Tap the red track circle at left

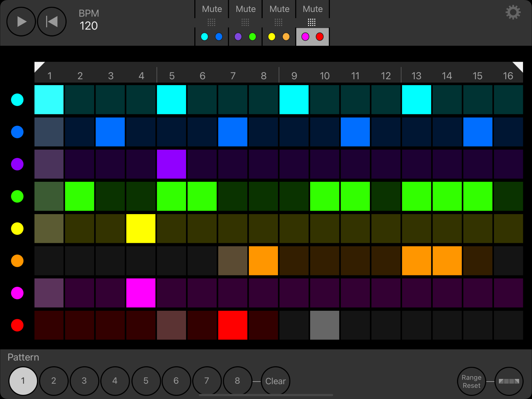[17, 325]
